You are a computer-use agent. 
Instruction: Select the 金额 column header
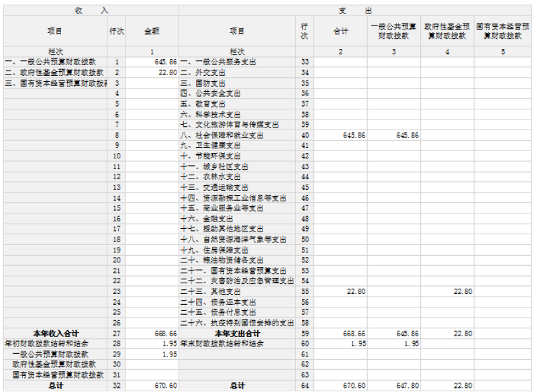(x=152, y=31)
